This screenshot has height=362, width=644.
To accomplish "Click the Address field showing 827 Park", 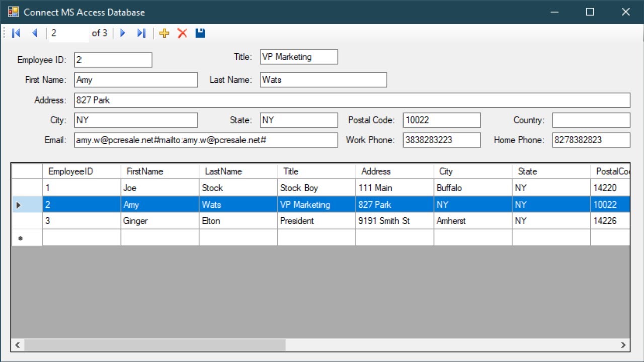I will coord(352,100).
